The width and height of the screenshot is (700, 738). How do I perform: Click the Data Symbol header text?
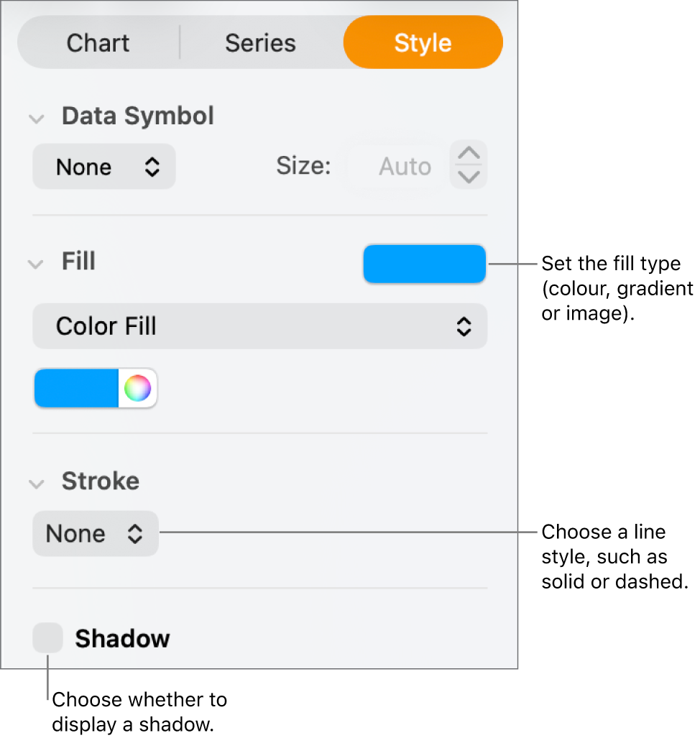(137, 116)
